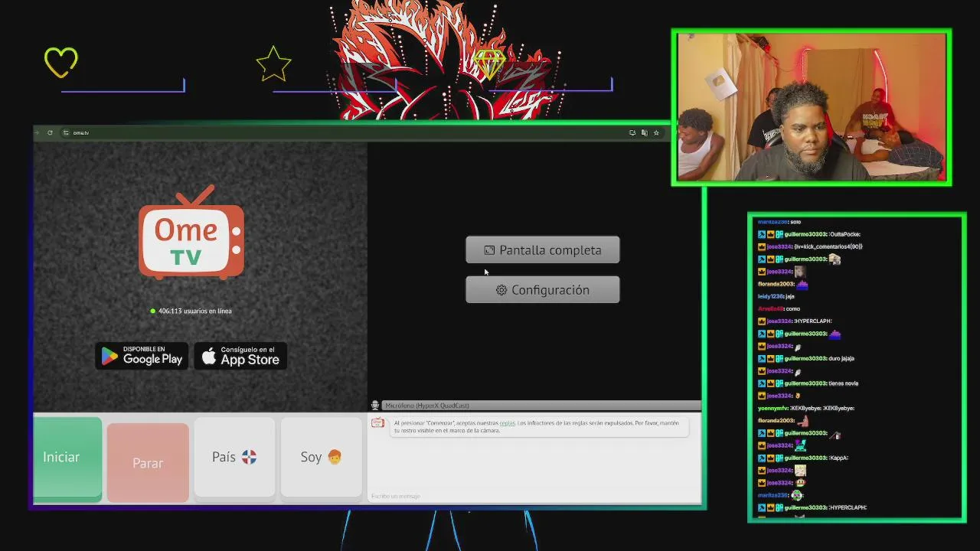This screenshot has height=551, width=980.
Task: Open the reglas link in chat notice
Action: (507, 423)
